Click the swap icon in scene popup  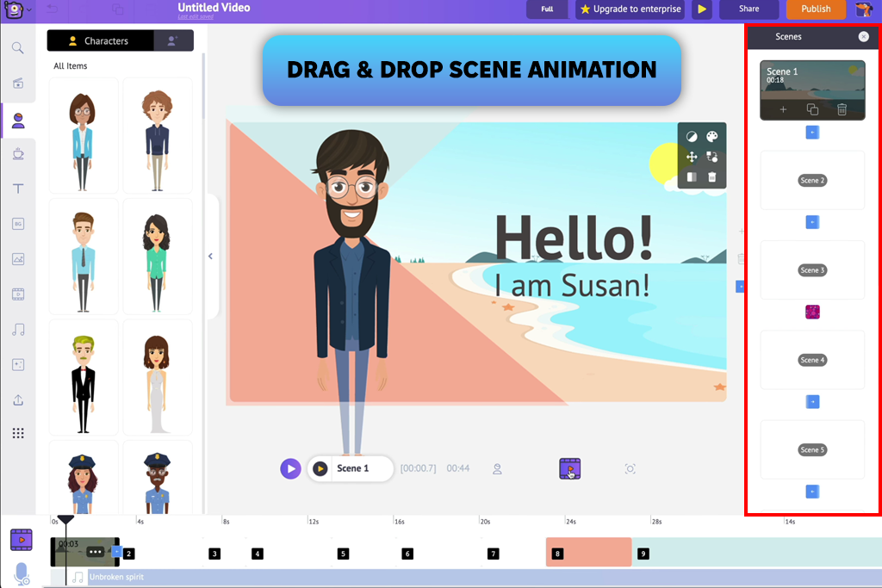[712, 157]
